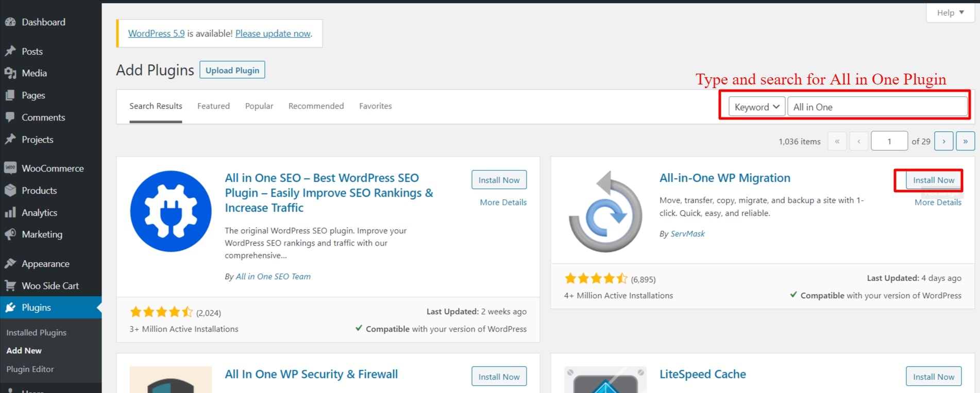Click the Analytics bar chart icon

coord(10,213)
